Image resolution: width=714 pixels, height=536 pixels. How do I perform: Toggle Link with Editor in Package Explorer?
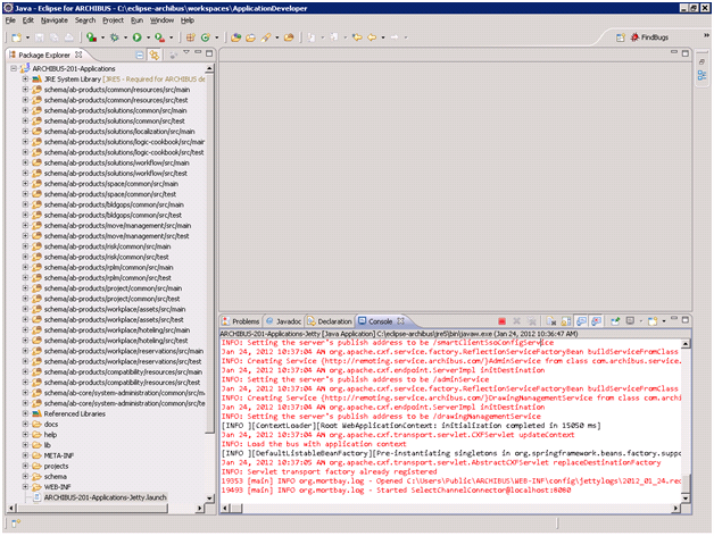click(x=155, y=55)
